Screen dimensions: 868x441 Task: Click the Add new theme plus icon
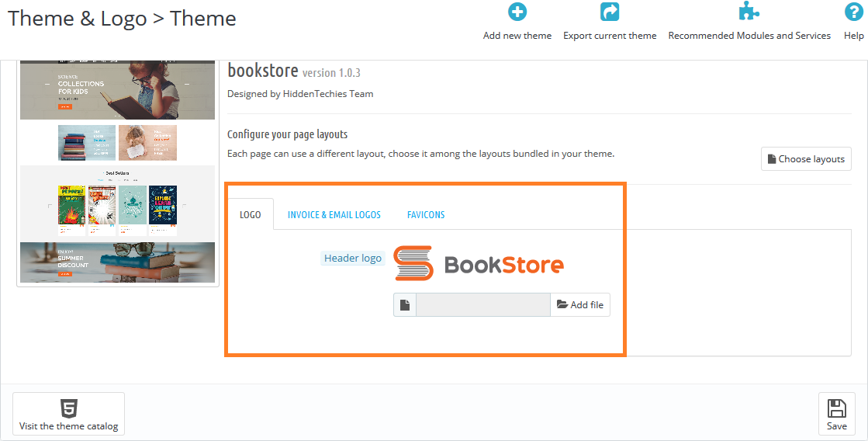[x=517, y=12]
